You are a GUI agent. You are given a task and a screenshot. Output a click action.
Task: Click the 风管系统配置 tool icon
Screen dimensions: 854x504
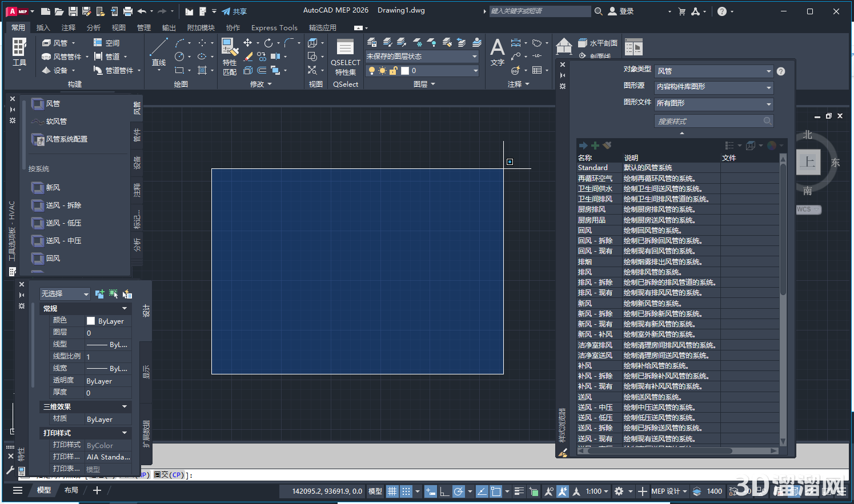pyautogui.click(x=38, y=139)
